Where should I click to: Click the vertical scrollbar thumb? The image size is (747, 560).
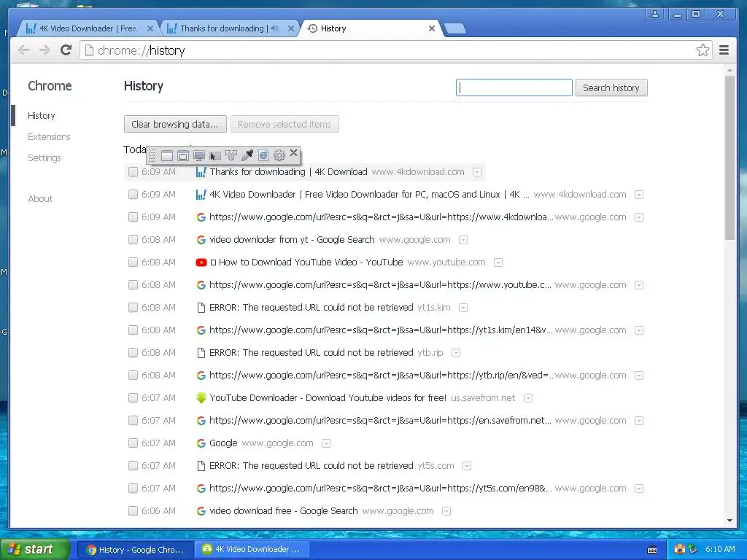[729, 158]
